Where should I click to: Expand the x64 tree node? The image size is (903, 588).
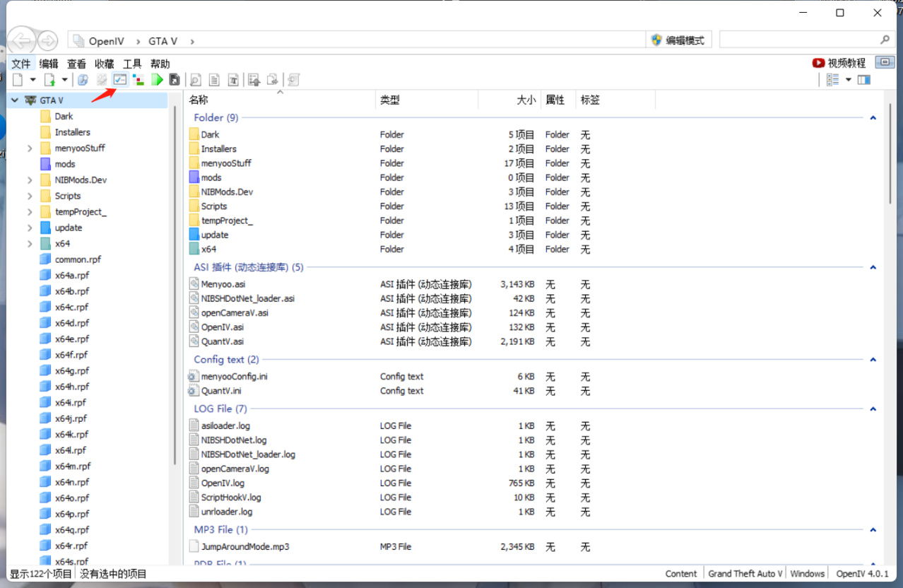pos(30,244)
